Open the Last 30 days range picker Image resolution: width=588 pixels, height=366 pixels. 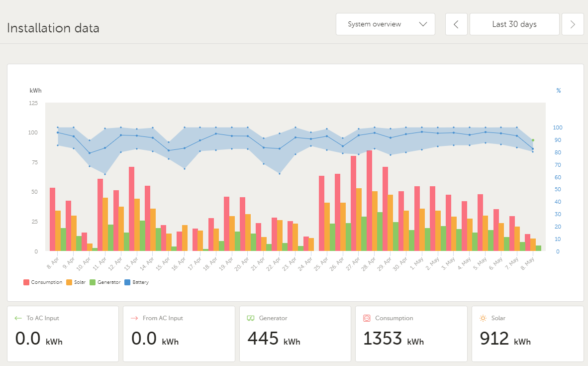(514, 24)
